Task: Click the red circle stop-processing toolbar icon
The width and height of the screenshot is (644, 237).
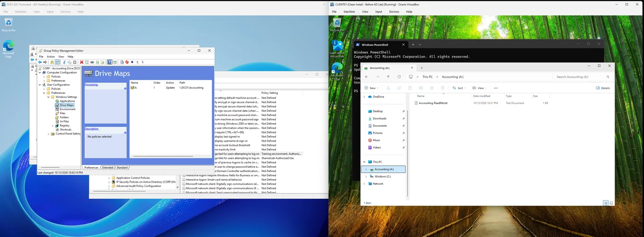Action: click(127, 62)
